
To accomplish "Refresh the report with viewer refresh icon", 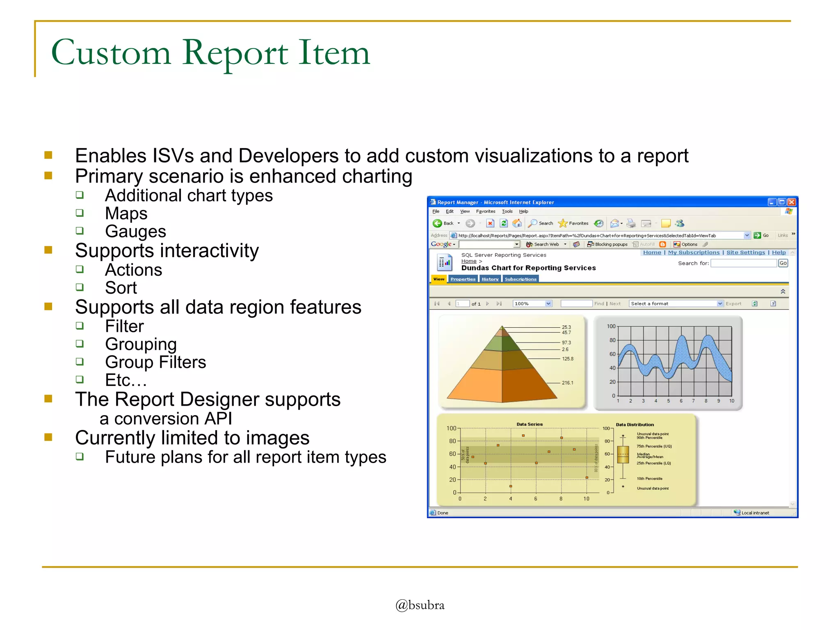I will point(755,304).
